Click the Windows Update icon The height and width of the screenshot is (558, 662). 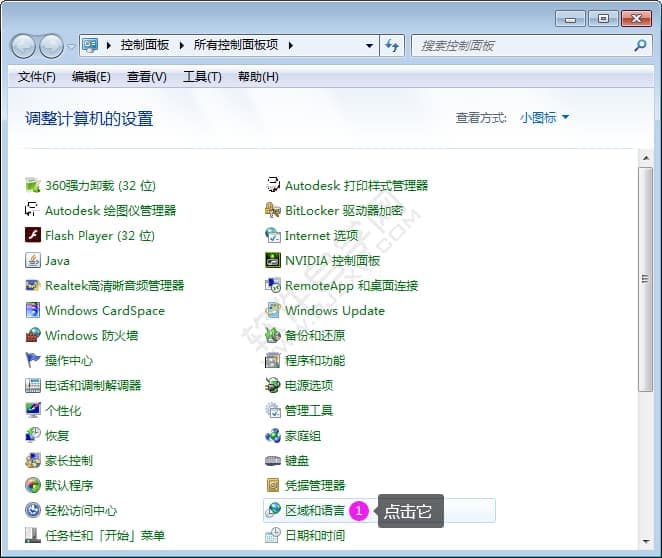[x=273, y=310]
